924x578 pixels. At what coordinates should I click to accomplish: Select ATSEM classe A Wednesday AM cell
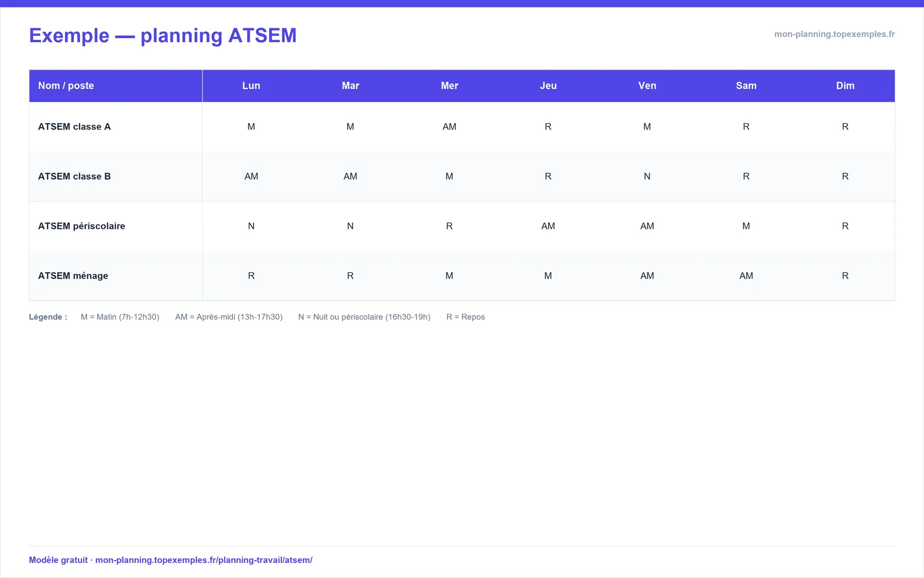pyautogui.click(x=449, y=127)
